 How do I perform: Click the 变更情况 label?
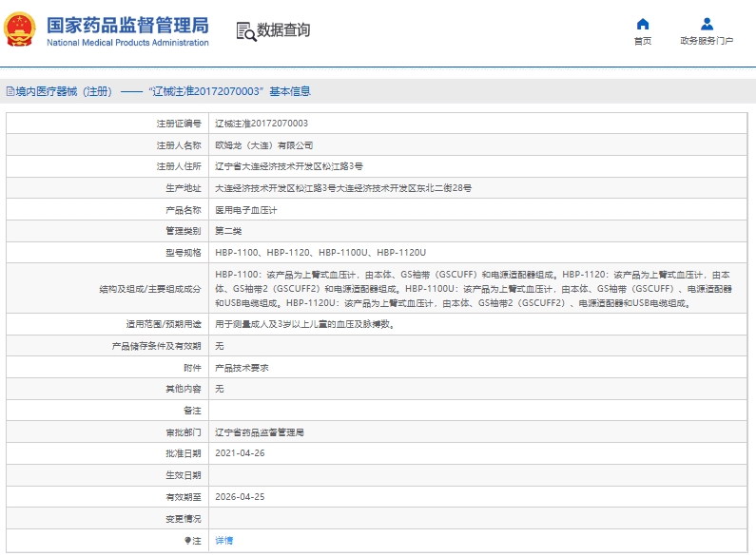pos(184,519)
